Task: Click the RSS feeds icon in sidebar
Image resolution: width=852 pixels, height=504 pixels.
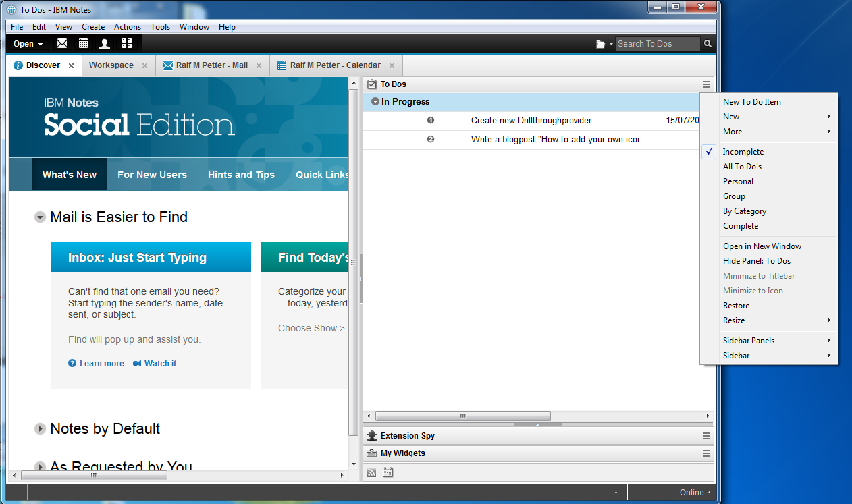Action: (x=371, y=472)
